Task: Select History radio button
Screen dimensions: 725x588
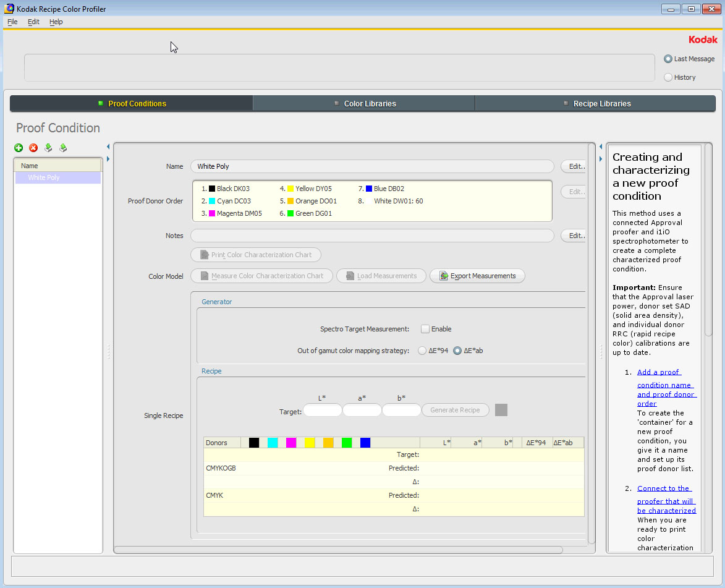Action: click(668, 77)
